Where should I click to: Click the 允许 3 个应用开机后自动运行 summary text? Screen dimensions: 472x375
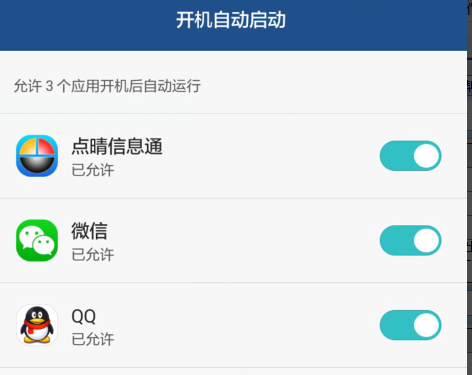[107, 86]
